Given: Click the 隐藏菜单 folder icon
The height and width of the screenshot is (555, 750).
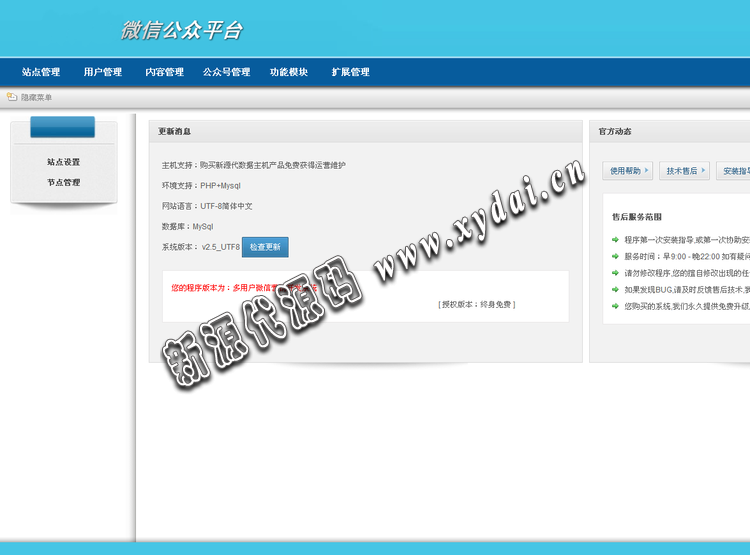Looking at the screenshot, I should click(x=12, y=97).
